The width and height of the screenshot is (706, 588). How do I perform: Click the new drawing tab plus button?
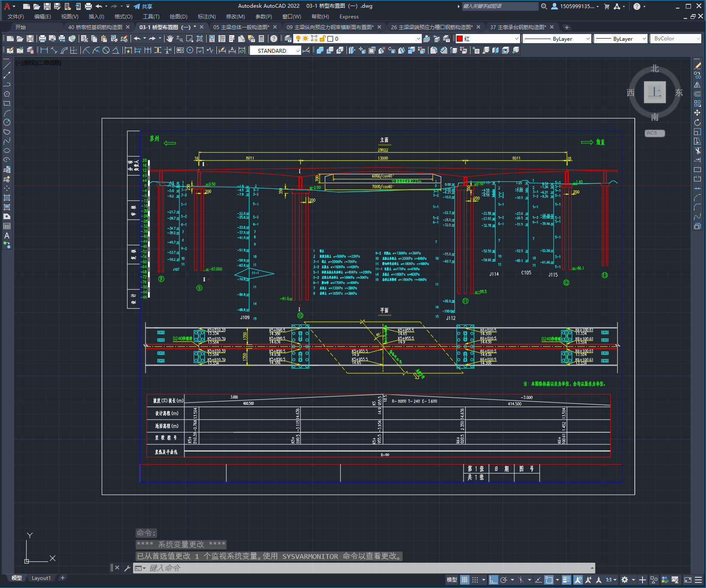[x=567, y=27]
